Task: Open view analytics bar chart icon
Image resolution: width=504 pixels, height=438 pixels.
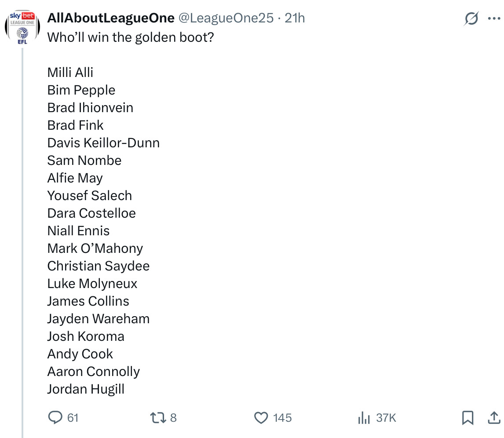Action: point(364,417)
